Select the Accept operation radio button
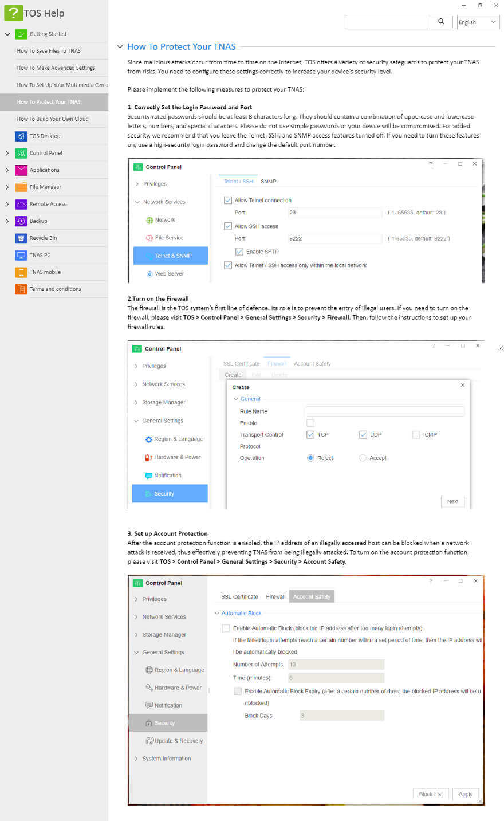The height and width of the screenshot is (821, 504). (x=363, y=458)
